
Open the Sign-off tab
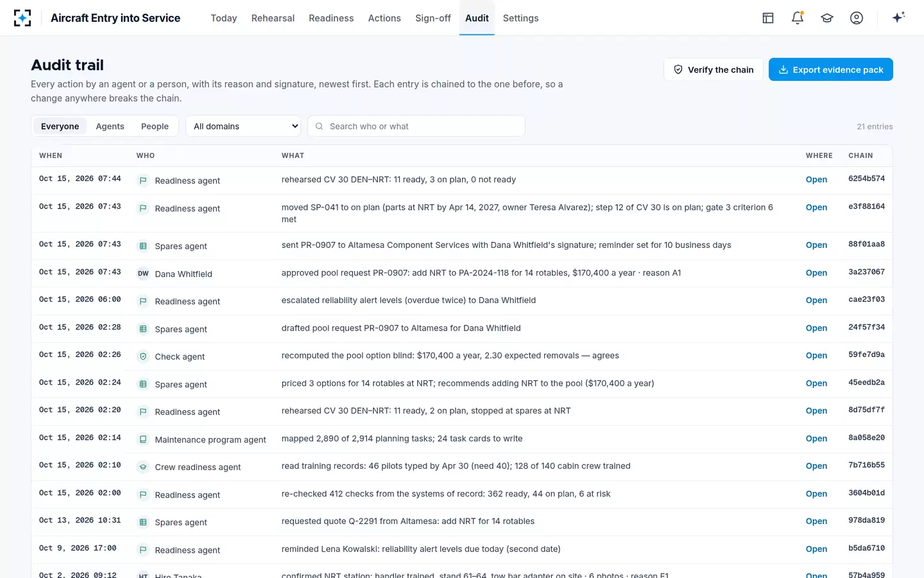(433, 18)
